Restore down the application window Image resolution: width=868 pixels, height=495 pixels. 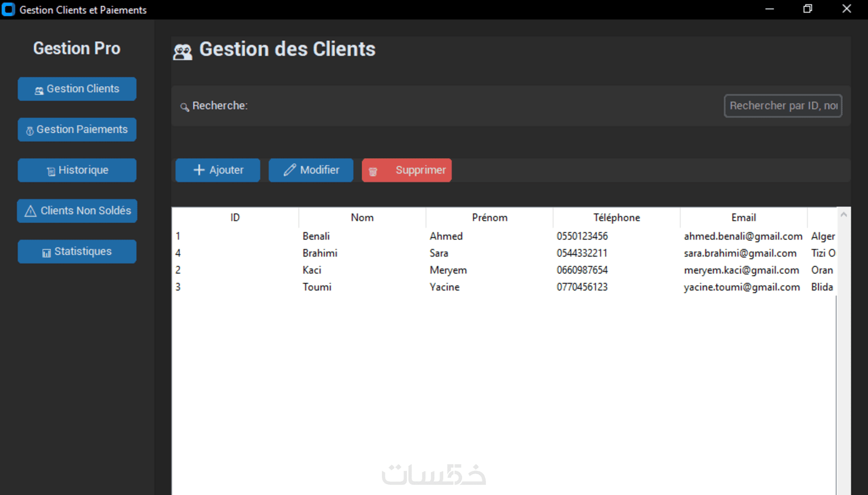click(808, 9)
